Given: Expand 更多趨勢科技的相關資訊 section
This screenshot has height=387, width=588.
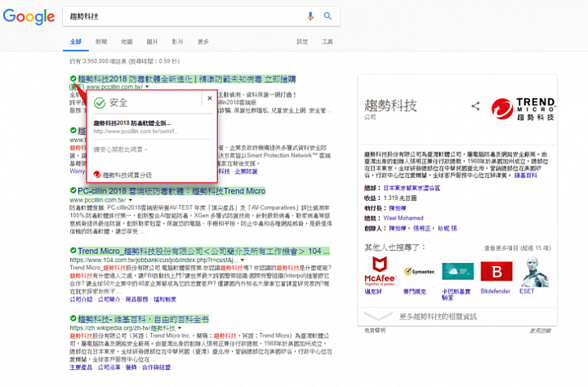Looking at the screenshot, I should tap(457, 317).
